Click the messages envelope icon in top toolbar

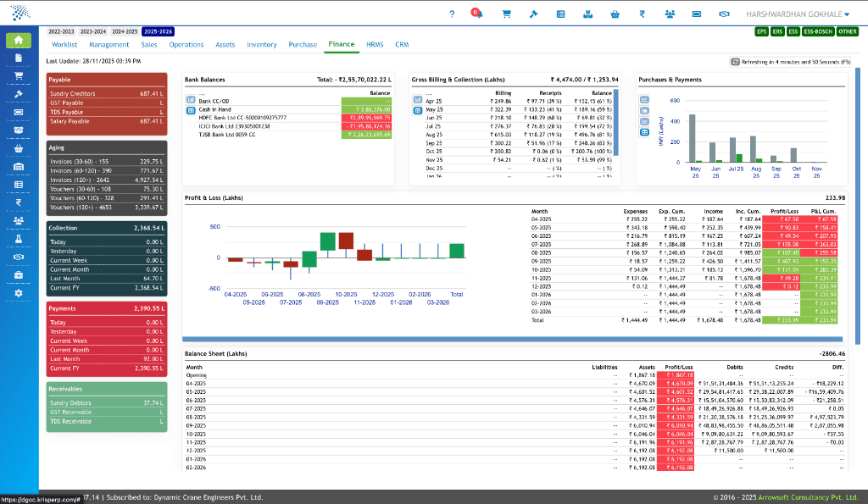pyautogui.click(x=698, y=14)
